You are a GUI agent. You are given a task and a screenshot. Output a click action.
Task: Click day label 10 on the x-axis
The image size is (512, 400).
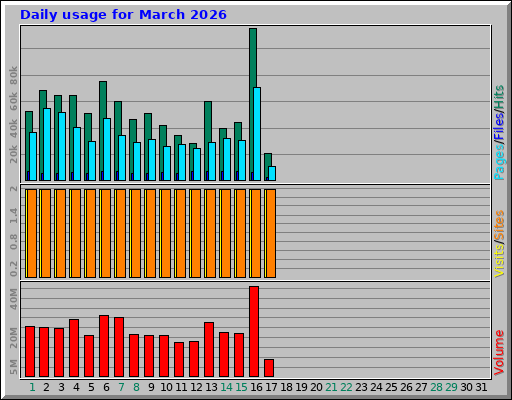166,387
